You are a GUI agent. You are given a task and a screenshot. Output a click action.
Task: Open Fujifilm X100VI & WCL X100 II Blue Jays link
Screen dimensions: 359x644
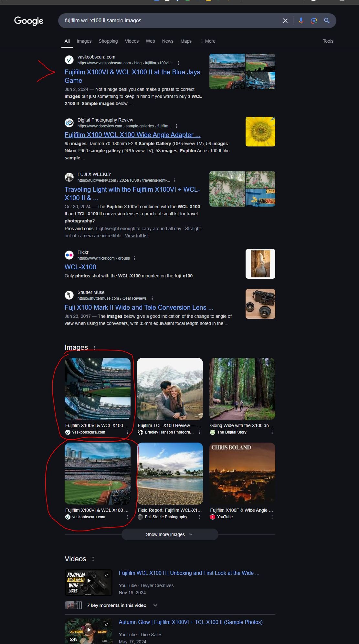point(132,76)
